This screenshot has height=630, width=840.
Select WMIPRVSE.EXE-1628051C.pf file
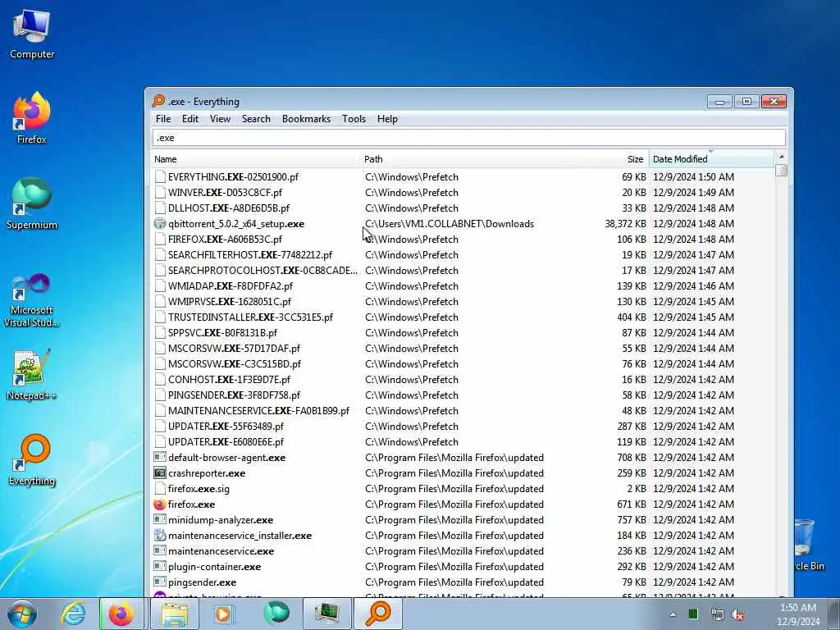coord(230,302)
